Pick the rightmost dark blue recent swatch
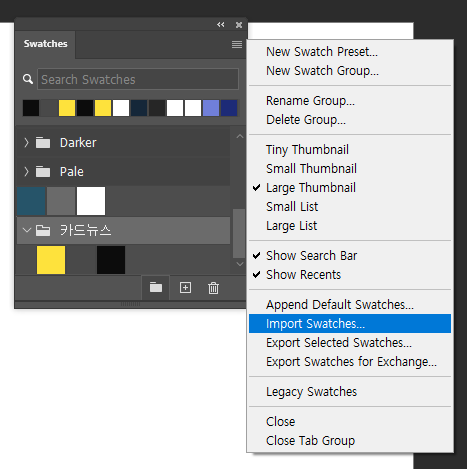Image resolution: width=467 pixels, height=469 pixels. pos(229,108)
